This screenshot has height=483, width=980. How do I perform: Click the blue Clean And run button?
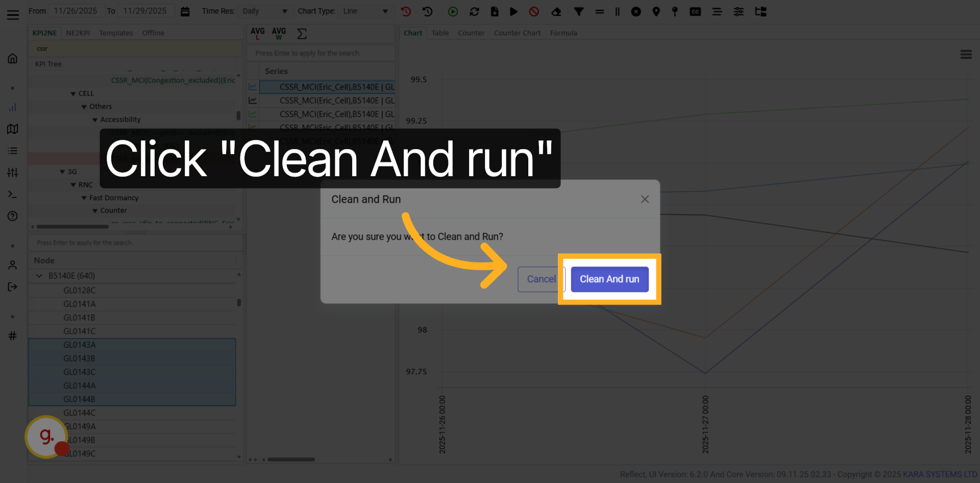pyautogui.click(x=609, y=279)
